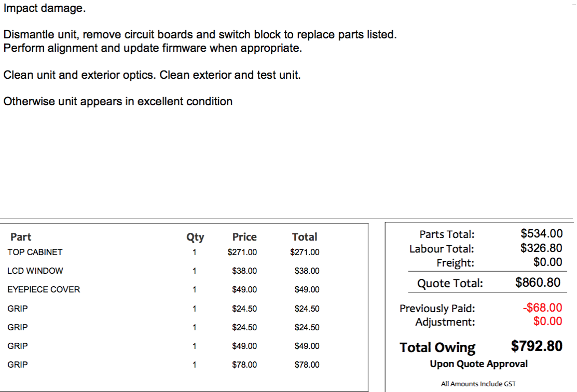
Task: Click the "All Amounts Include GST" note
Action: point(478,384)
